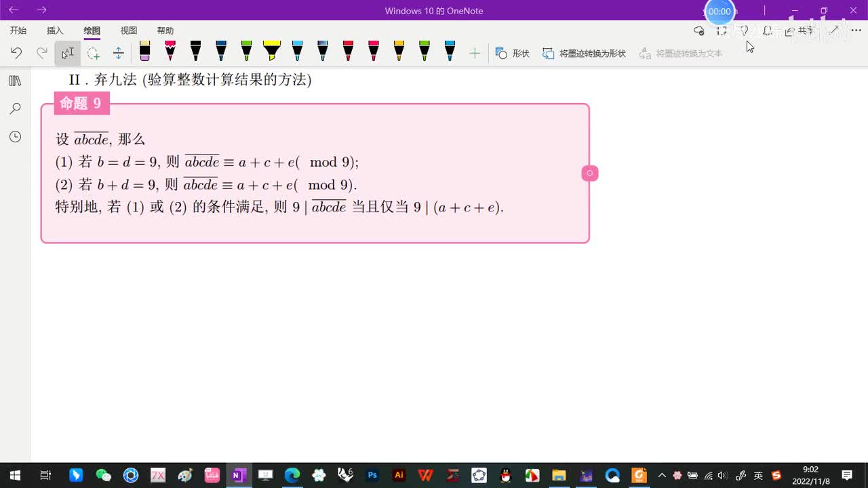Switch to the View tab
The image size is (868, 488).
coord(128,30)
